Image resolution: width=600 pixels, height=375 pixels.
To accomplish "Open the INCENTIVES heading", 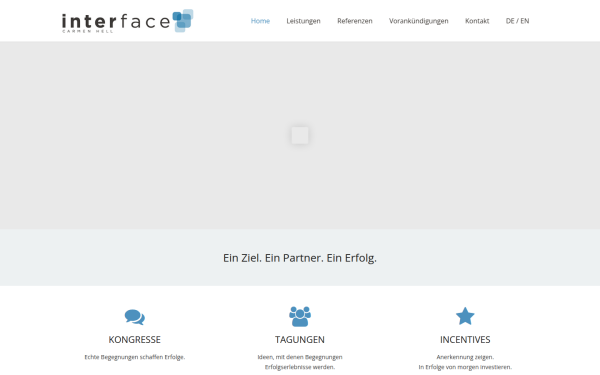I will click(x=465, y=340).
